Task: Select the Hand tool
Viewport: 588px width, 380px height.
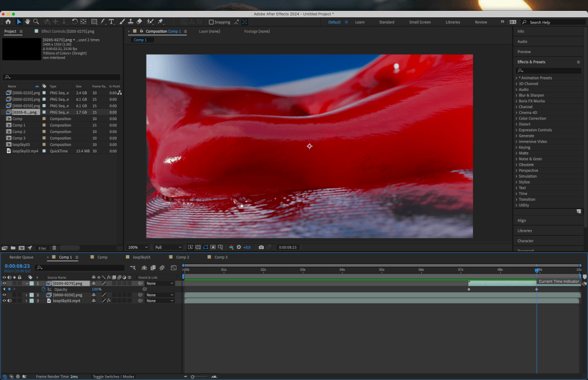Action: (27, 22)
